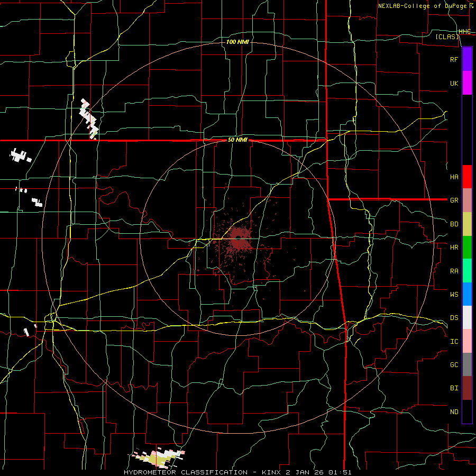Click the 'BI' legend label text

click(454, 388)
